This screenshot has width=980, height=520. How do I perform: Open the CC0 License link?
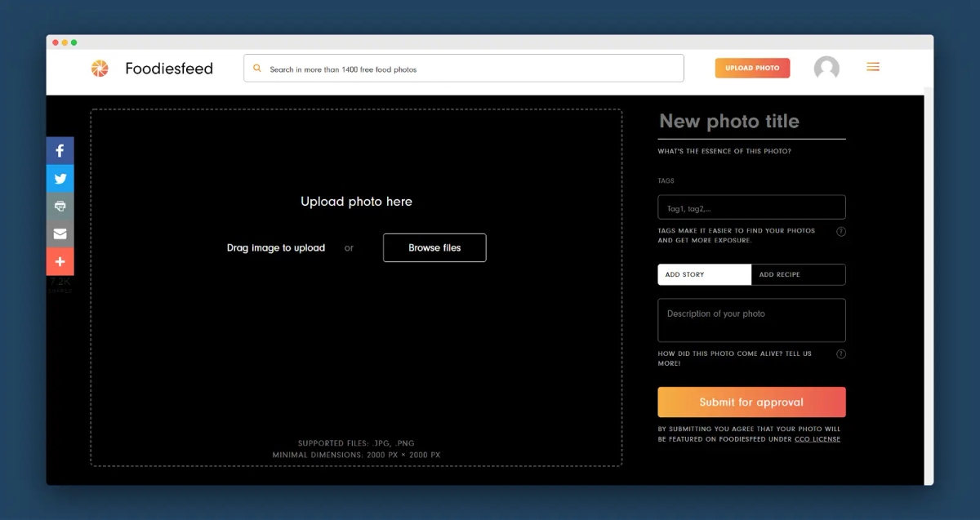tap(817, 439)
